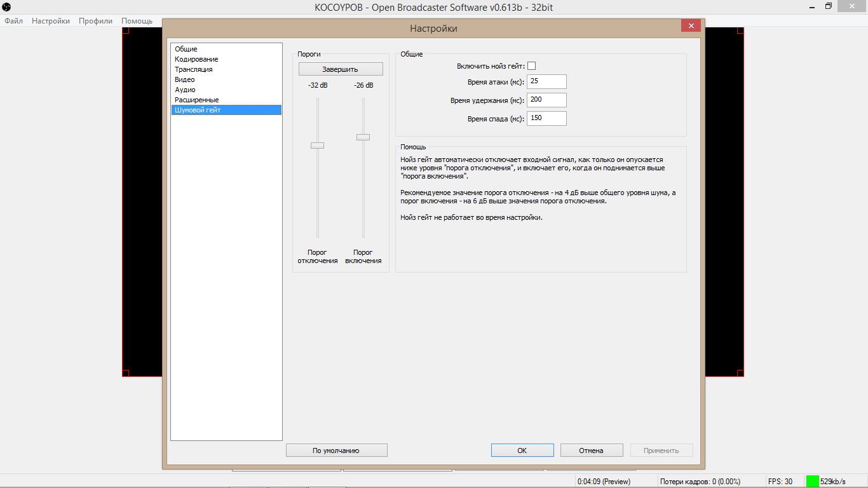Click the 0:04:09 (Preview) status text

604,482
